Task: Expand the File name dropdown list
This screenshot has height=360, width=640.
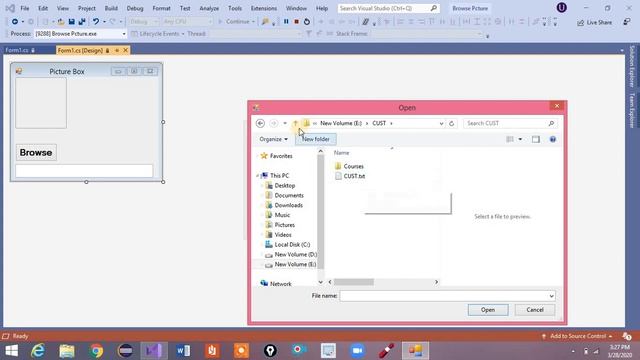Action: pyautogui.click(x=551, y=296)
